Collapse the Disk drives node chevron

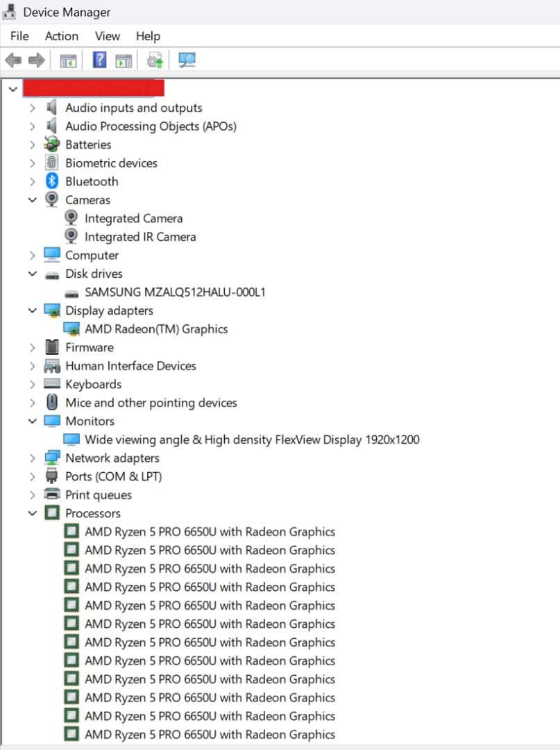32,273
